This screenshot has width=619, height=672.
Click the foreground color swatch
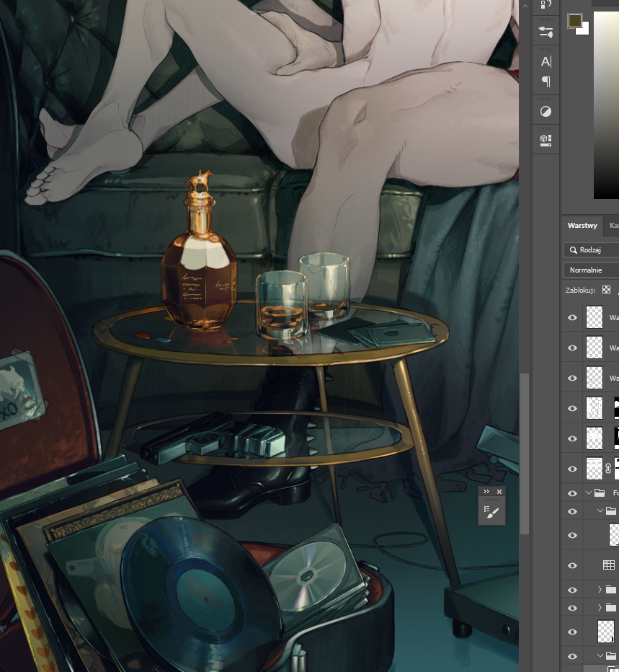pos(574,21)
